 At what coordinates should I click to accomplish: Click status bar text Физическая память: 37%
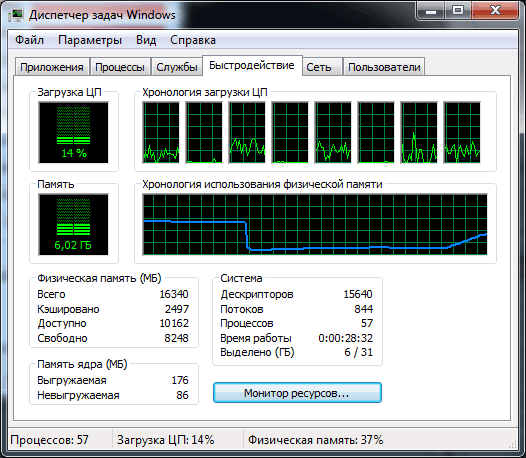click(x=315, y=440)
